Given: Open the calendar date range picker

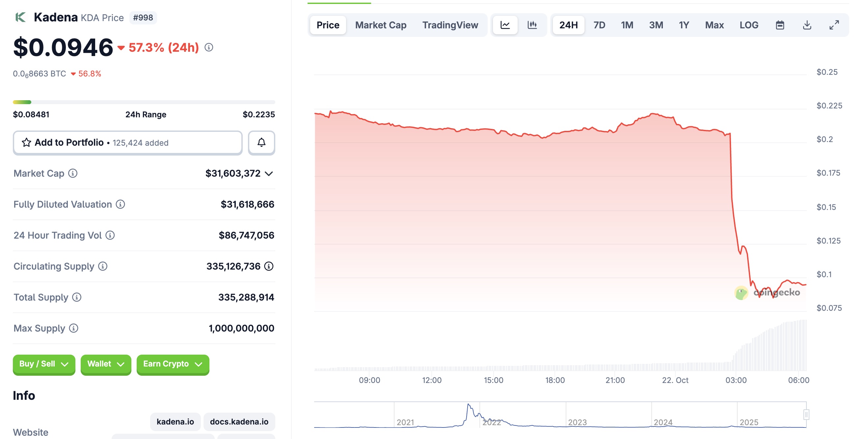Looking at the screenshot, I should [780, 25].
